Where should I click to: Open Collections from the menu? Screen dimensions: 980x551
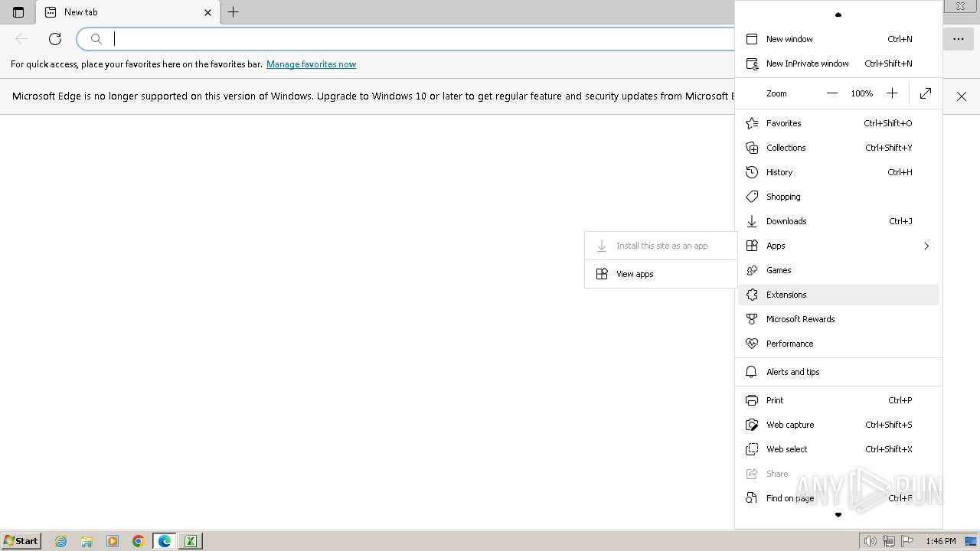click(838, 148)
